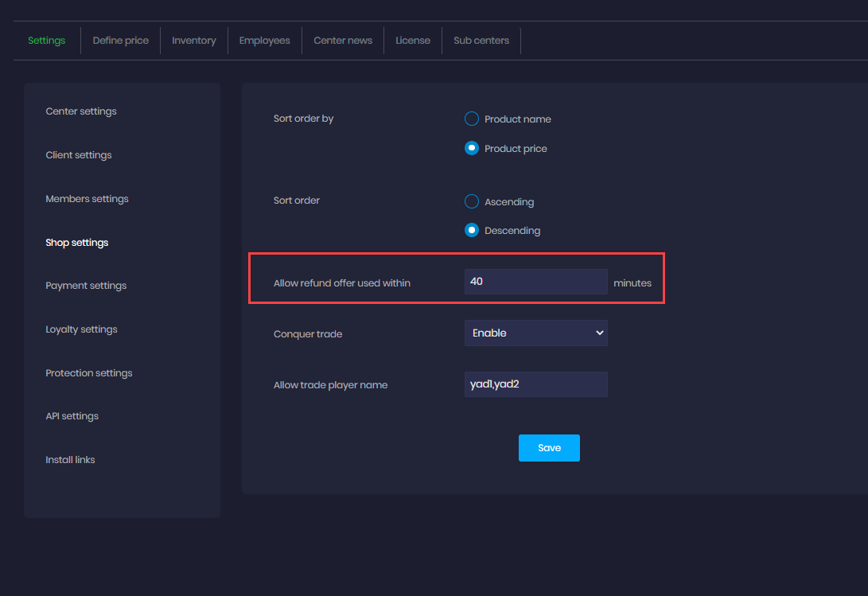The image size is (868, 596).
Task: Select API settings in the sidebar
Action: coord(72,416)
